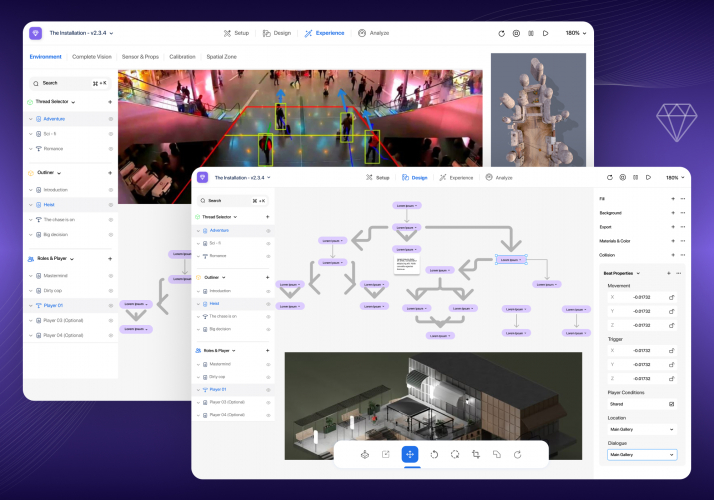
Task: Click the 3D statue model thumbnail
Action: point(538,110)
